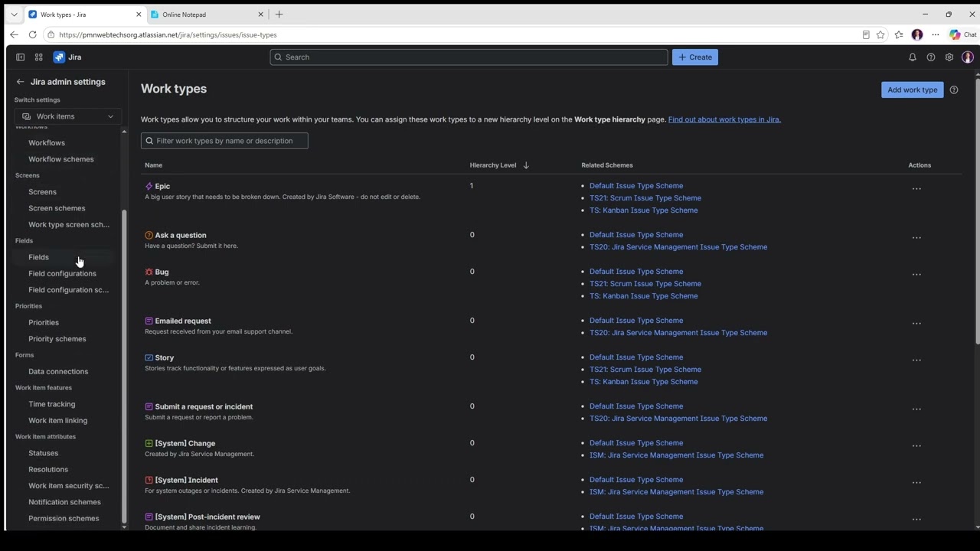This screenshot has height=551, width=980.
Task: Open Work type screen schemes in the sidebar
Action: click(69, 225)
